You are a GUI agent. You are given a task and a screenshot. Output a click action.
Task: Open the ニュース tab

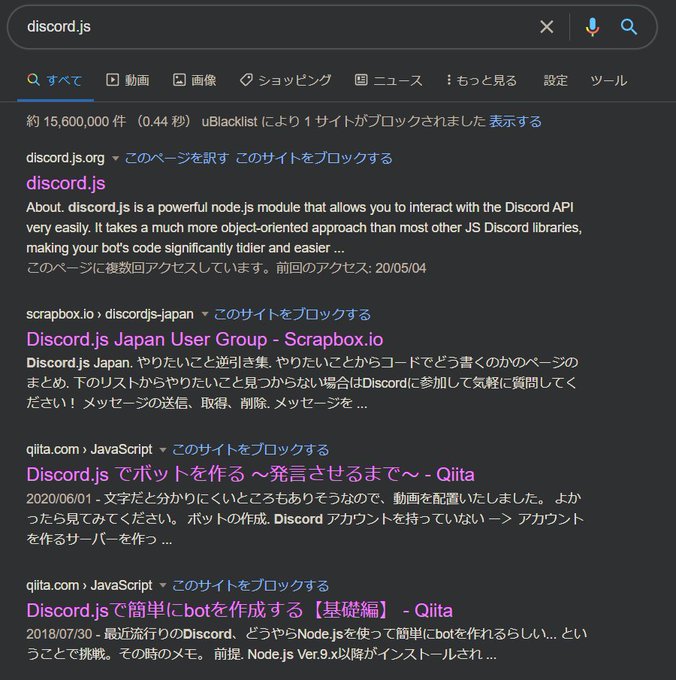coord(389,80)
